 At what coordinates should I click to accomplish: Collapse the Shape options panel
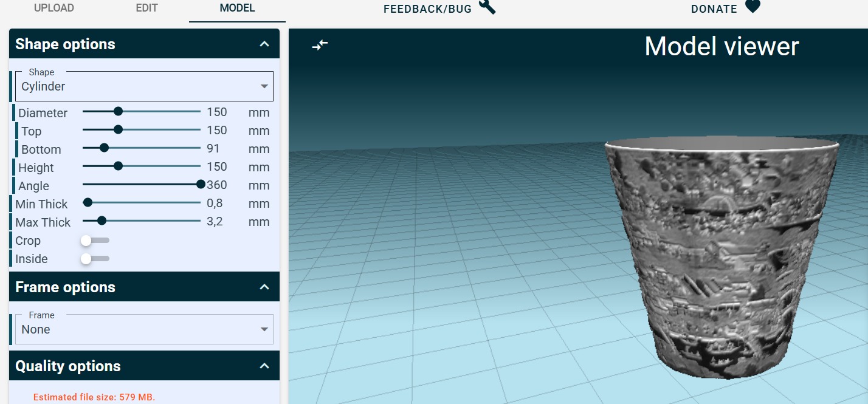click(264, 44)
